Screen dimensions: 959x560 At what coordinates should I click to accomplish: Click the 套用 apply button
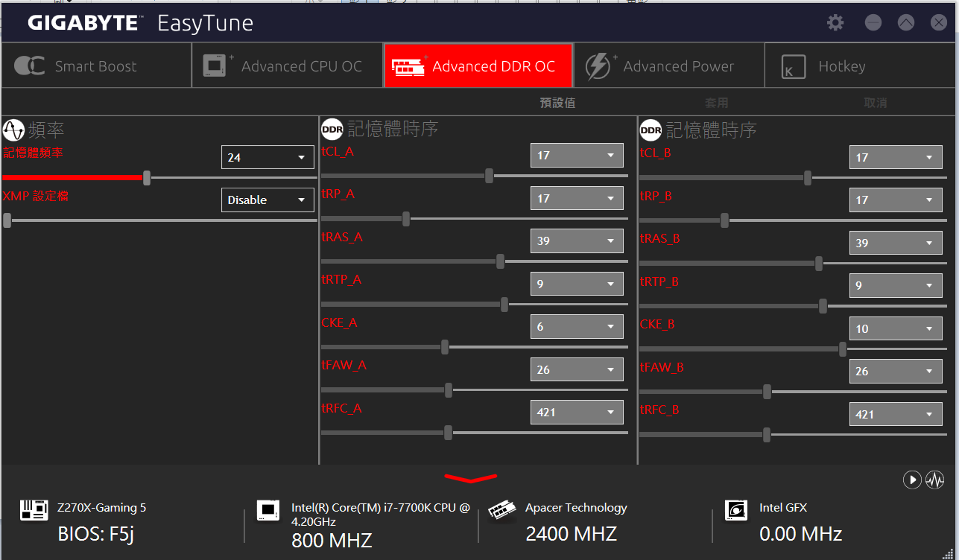coord(717,103)
